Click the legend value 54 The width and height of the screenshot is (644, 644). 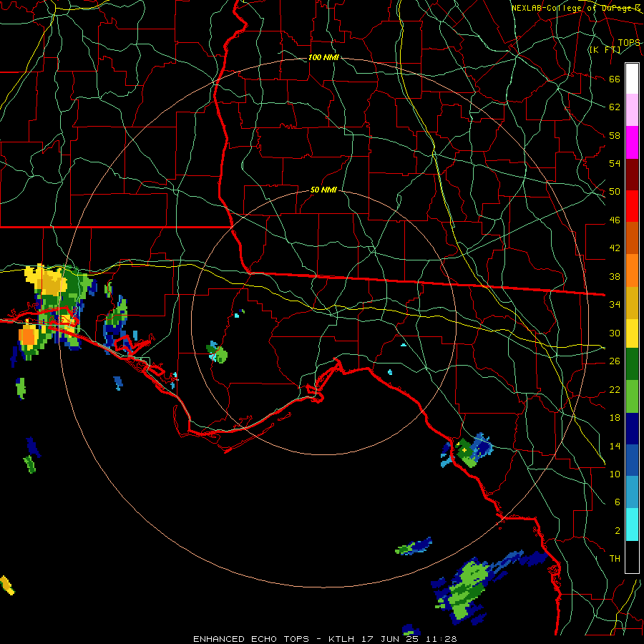point(615,163)
